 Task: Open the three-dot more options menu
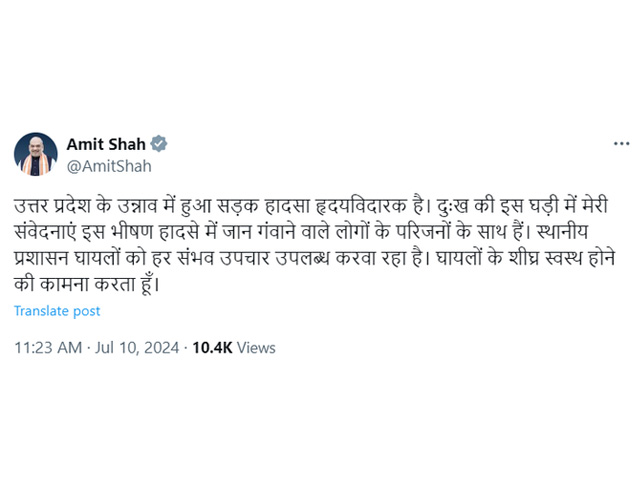[621, 144]
